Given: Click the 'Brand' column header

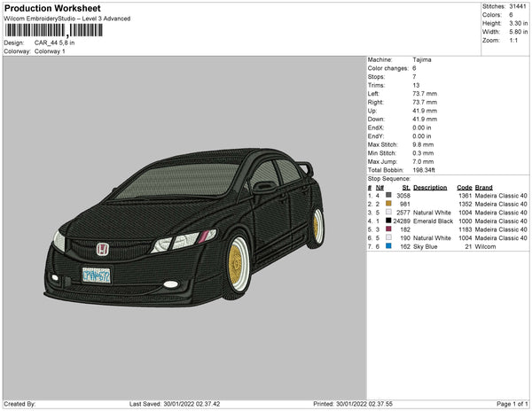Looking at the screenshot, I should (x=483, y=188).
